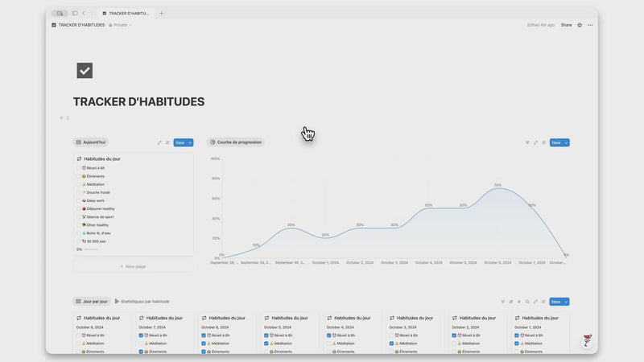Viewport: 644px width, 362px height.
Task: Uncheck Réveil à 6h on the October 7 card
Action: (x=141, y=335)
